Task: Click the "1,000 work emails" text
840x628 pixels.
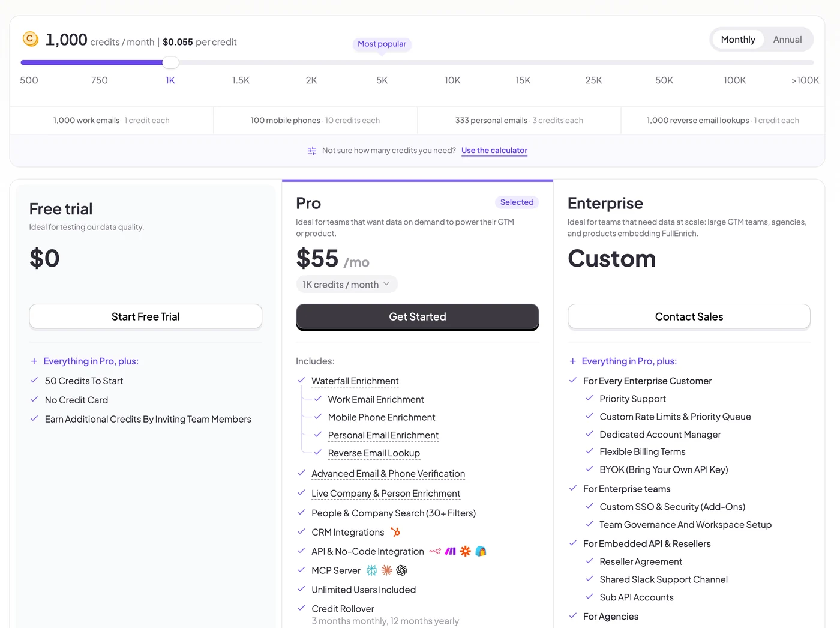Action: tap(86, 121)
